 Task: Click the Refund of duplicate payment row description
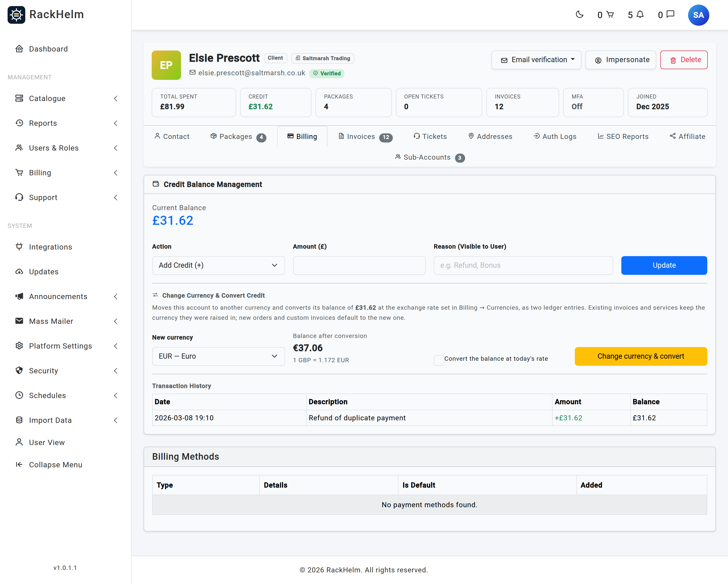(x=357, y=418)
